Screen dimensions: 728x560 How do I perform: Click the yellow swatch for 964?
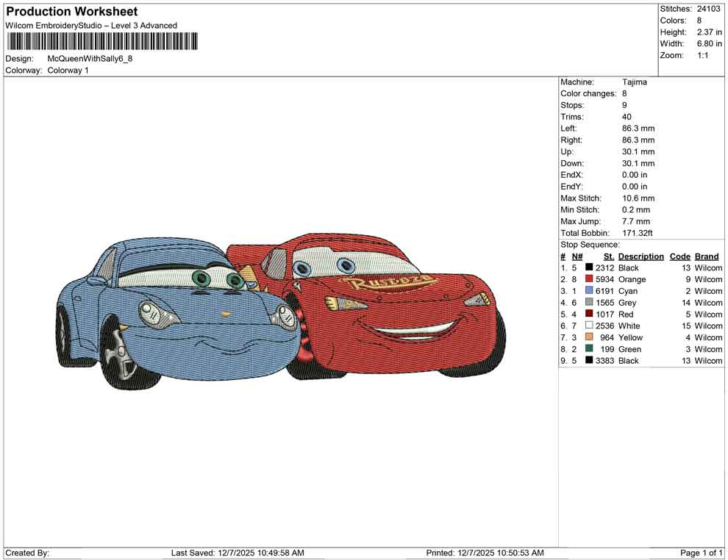click(589, 337)
